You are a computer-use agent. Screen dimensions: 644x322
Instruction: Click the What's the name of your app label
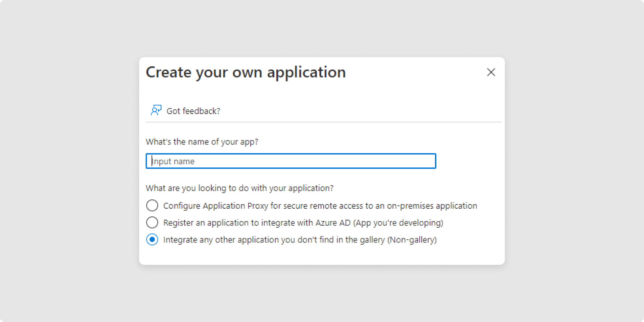202,142
